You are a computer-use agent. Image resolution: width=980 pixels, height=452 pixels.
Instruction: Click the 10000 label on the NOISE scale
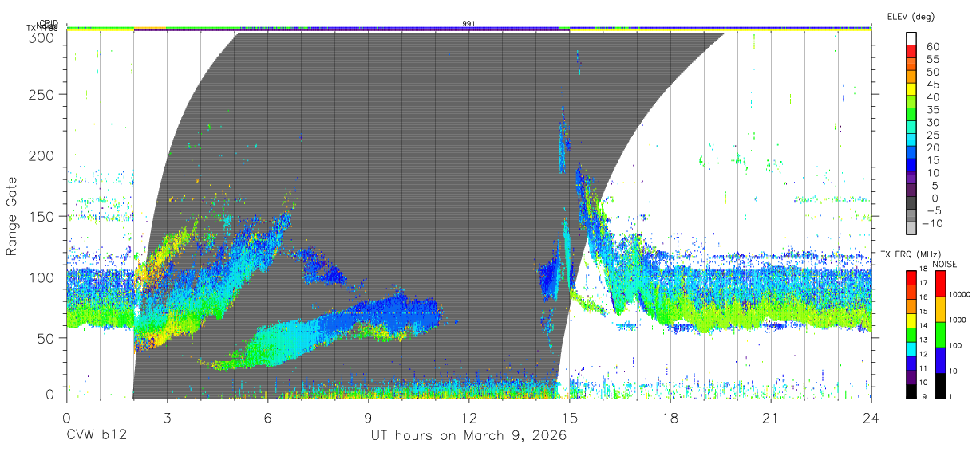click(961, 295)
